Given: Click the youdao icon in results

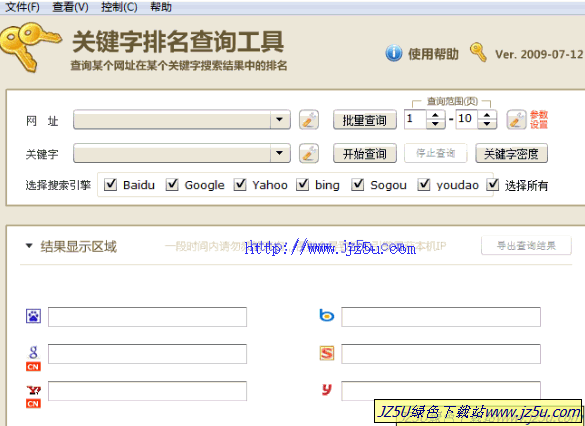Looking at the screenshot, I should point(327,389).
